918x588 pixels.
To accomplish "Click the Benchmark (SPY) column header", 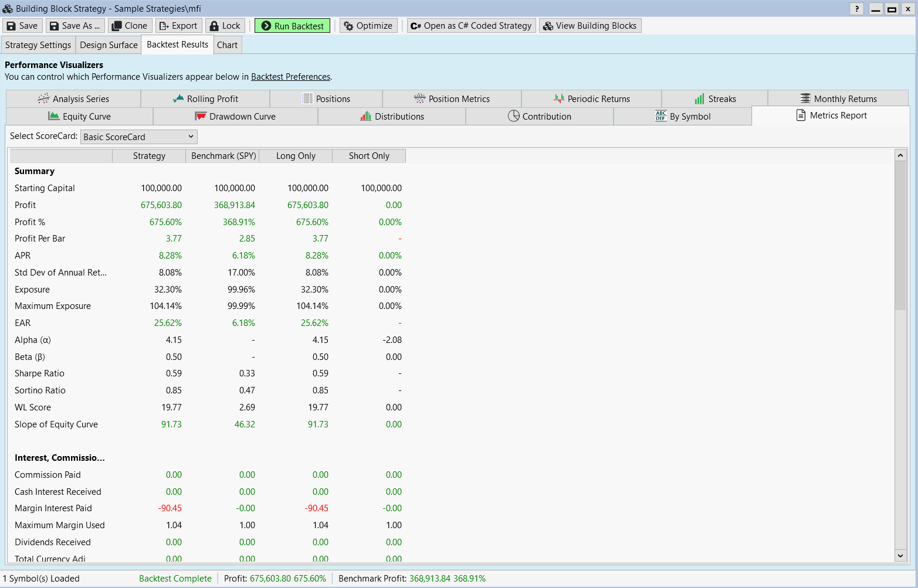I will tap(223, 156).
